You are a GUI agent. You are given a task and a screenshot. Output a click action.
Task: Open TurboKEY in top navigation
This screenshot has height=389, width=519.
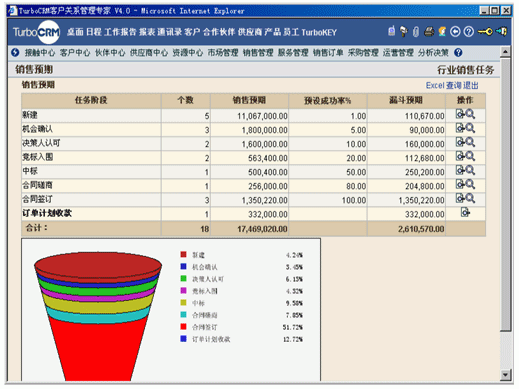pos(319,32)
